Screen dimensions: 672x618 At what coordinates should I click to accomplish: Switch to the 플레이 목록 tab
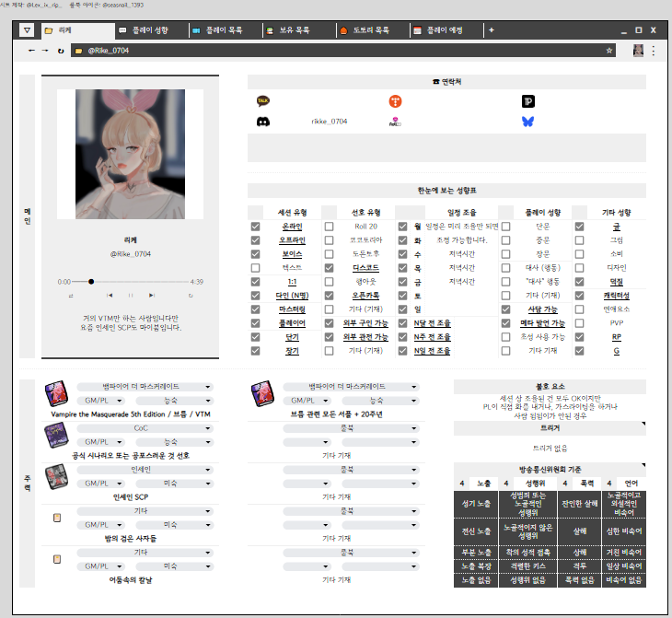coord(226,30)
